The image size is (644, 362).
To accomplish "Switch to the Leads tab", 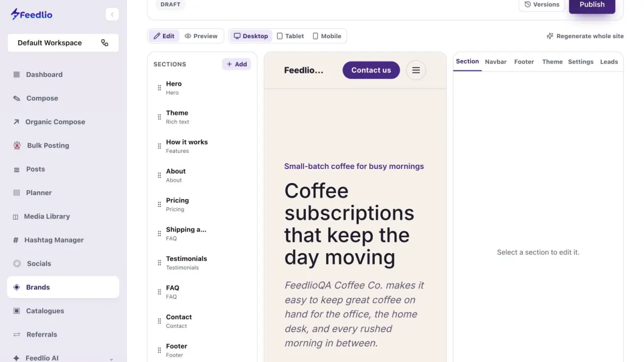I will tap(609, 62).
